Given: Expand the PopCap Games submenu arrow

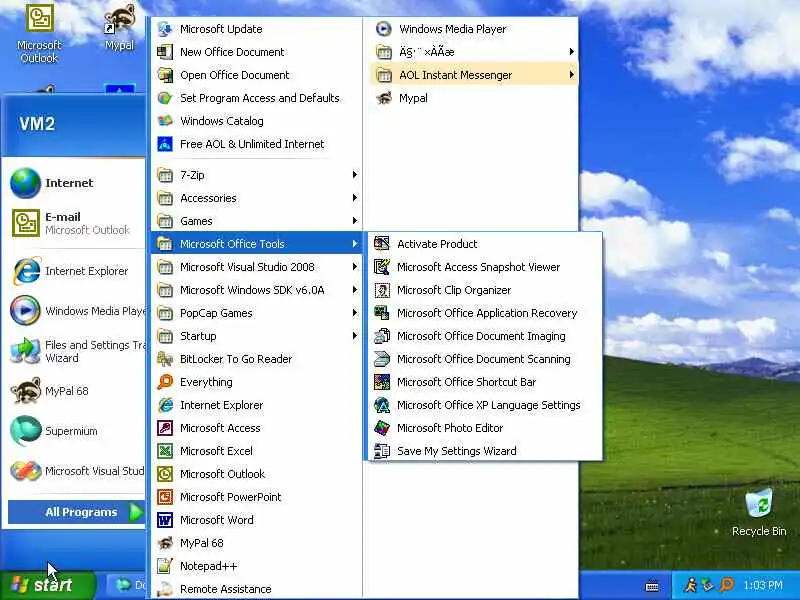Looking at the screenshot, I should click(355, 313).
